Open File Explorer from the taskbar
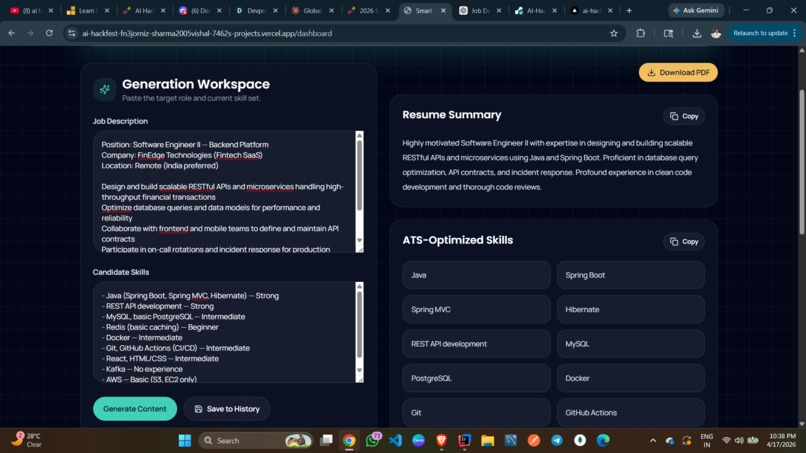The image size is (806, 453). 487,441
